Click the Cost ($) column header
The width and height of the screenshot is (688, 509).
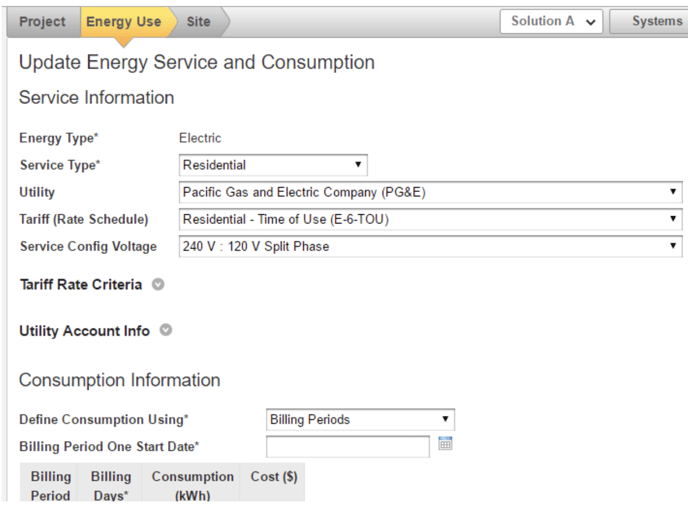[274, 478]
